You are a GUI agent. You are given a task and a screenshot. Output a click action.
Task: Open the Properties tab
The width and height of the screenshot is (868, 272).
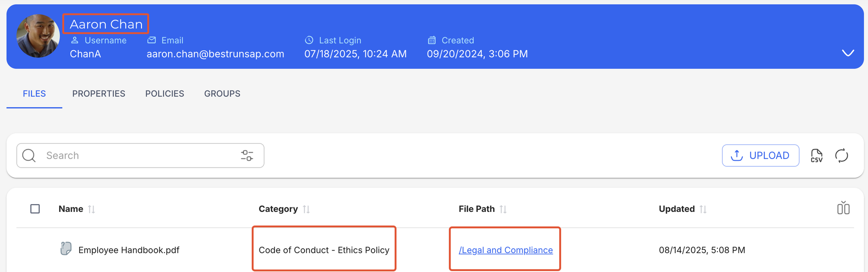(99, 94)
